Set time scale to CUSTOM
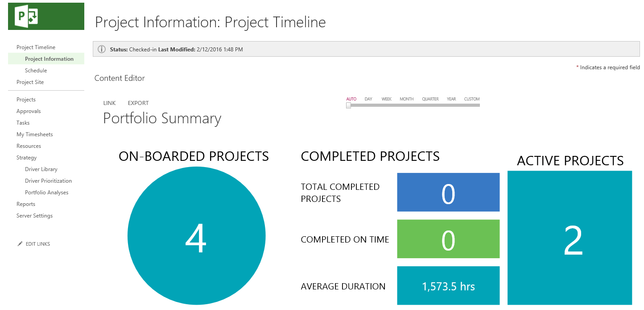 click(472, 99)
